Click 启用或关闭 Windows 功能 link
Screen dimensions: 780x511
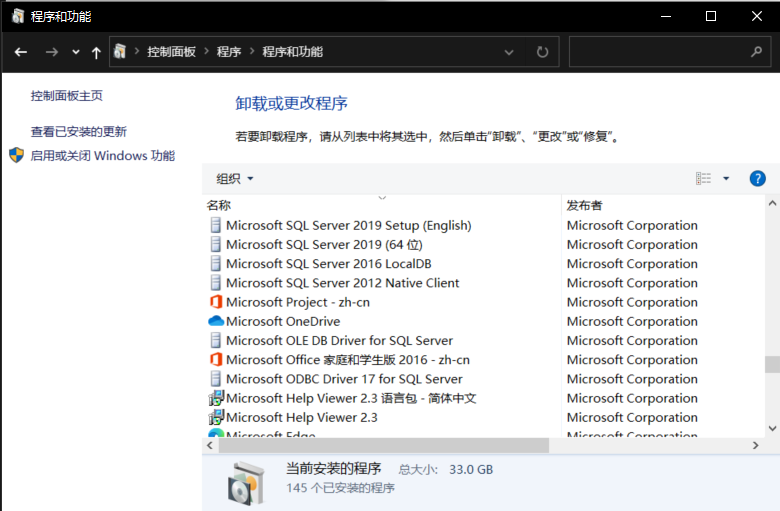click(x=102, y=156)
